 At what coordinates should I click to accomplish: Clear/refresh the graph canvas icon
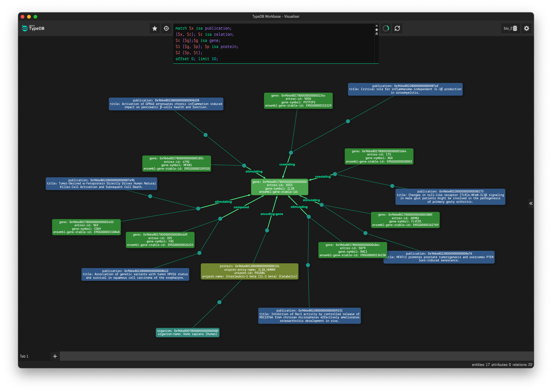[397, 28]
